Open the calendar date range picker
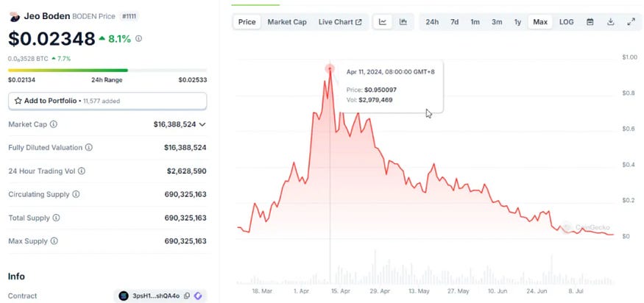The width and height of the screenshot is (644, 303). [590, 22]
